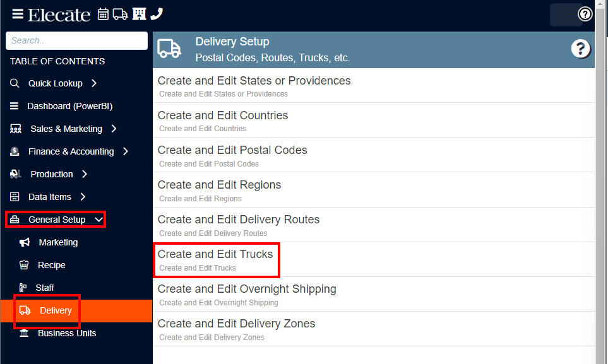Open the hamburger menu next to Elecate logo
Viewport: 608px width, 364px height.
(18, 15)
